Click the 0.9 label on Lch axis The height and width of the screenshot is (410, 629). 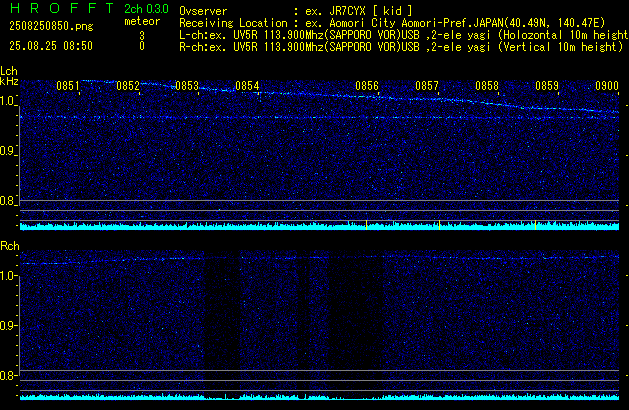pyautogui.click(x=7, y=151)
